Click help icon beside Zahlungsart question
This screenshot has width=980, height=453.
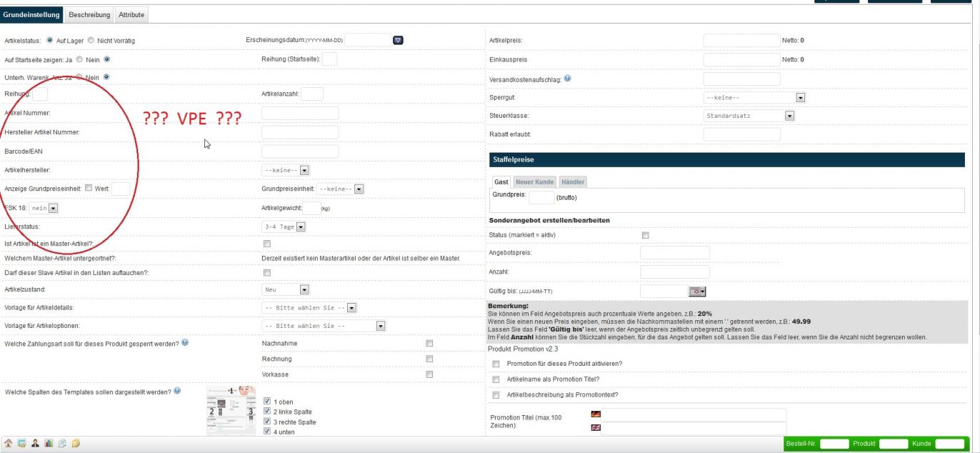[x=185, y=343]
